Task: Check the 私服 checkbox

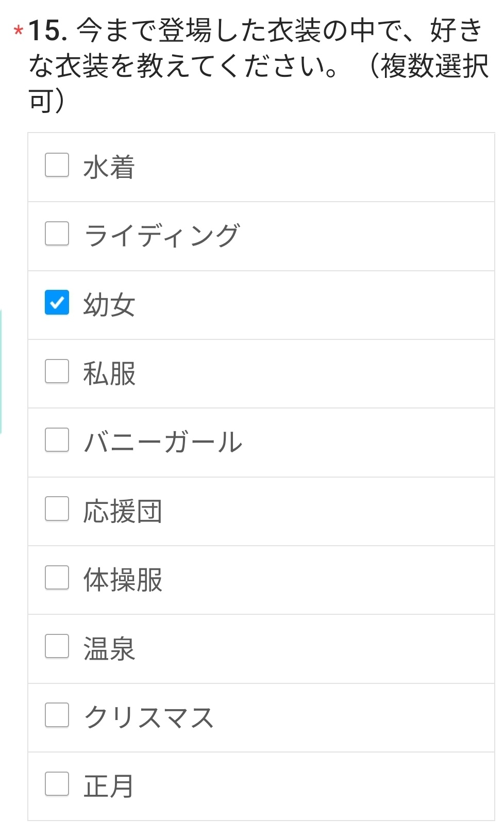Action: tap(57, 371)
